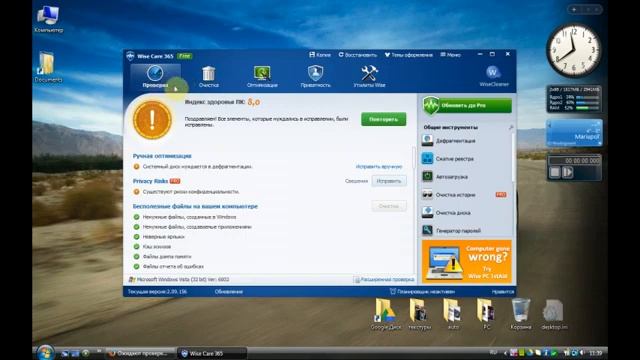Screen dimensions: 640x360
Task: Click the Расширенная проверка link
Action: (384, 280)
